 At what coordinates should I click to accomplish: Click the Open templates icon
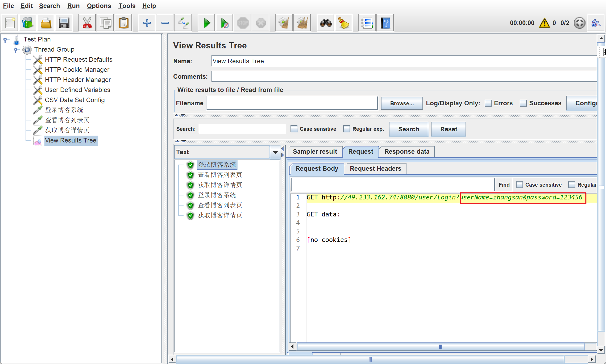click(x=28, y=23)
